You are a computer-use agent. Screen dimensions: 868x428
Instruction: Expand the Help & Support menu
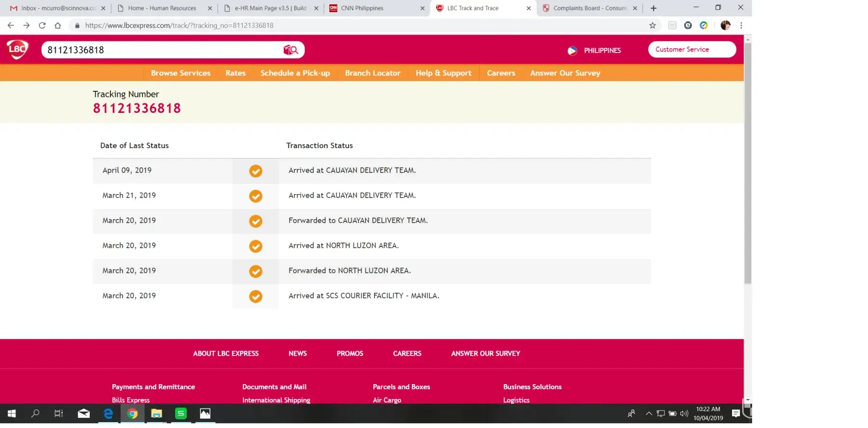tap(443, 73)
